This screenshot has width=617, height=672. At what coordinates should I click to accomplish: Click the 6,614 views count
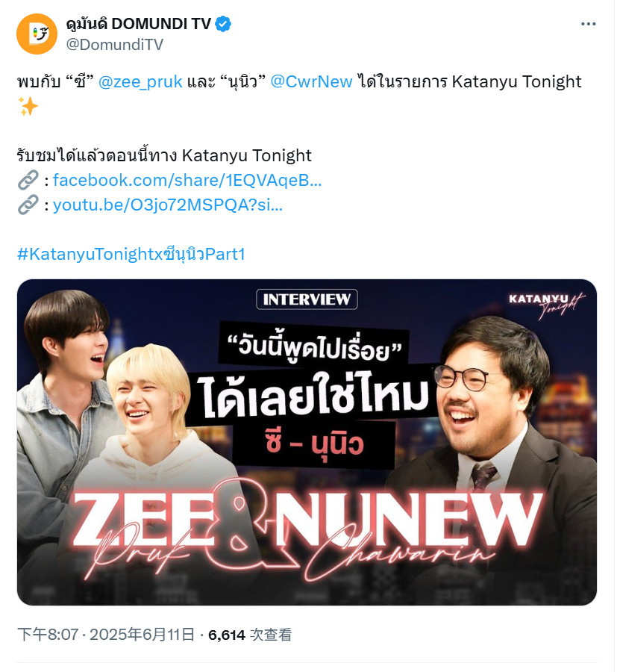pos(250,635)
